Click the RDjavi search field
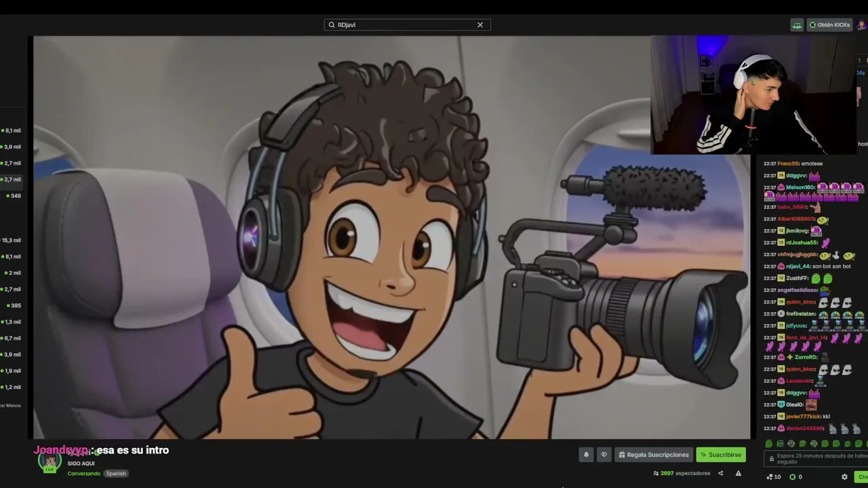868x488 pixels. pos(407,25)
